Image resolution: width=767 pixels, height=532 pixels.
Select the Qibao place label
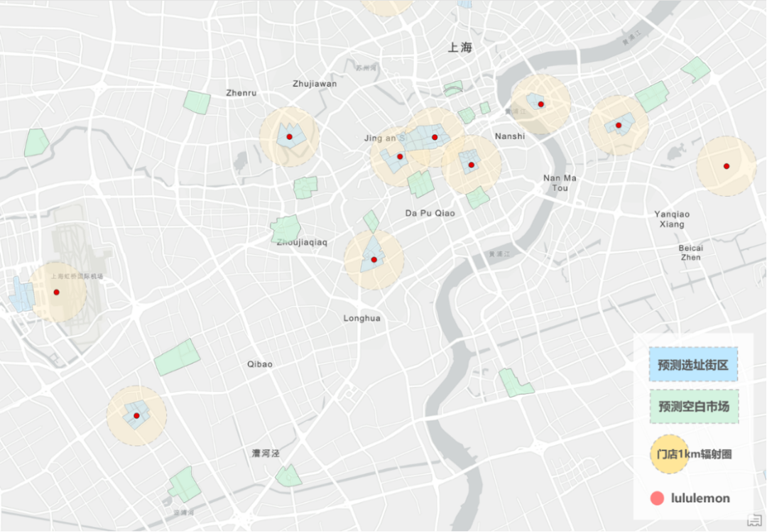tap(260, 364)
